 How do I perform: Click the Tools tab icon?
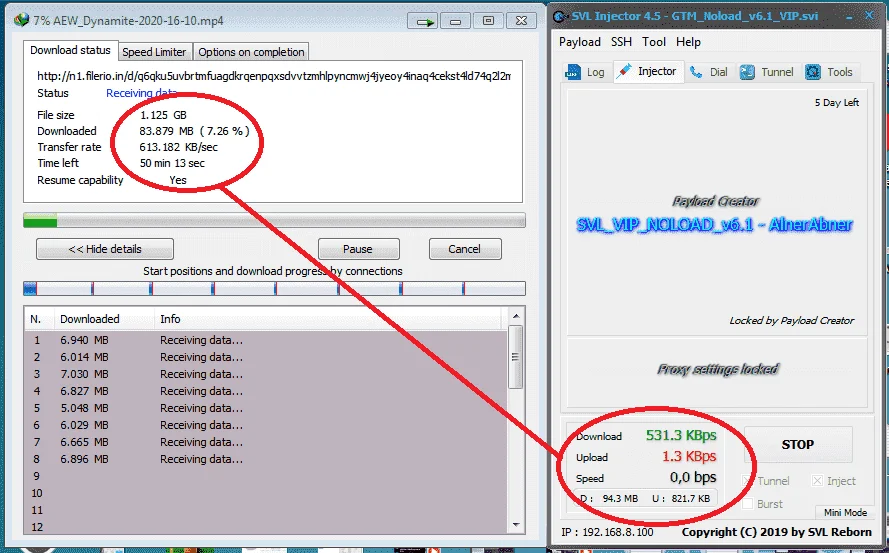click(x=813, y=72)
